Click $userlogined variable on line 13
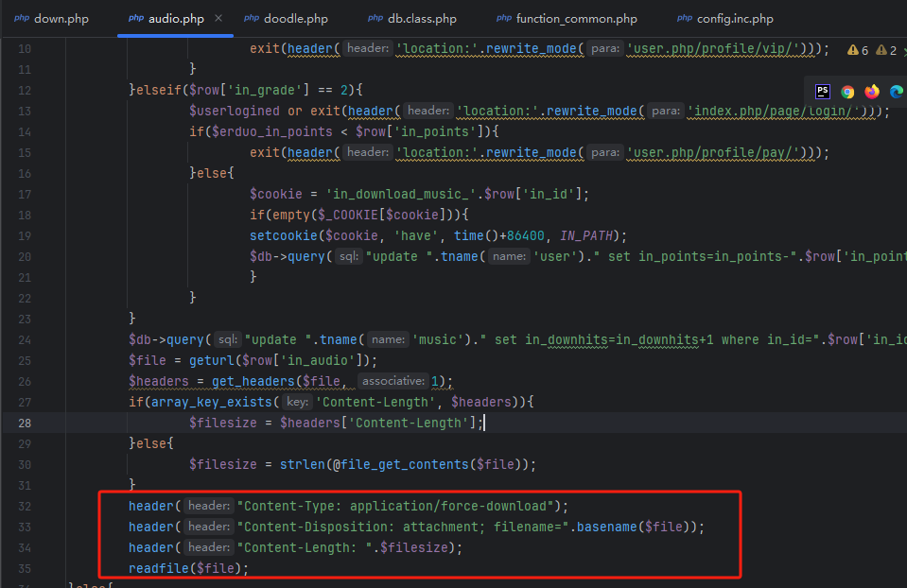Image resolution: width=907 pixels, height=588 pixels. click(235, 111)
